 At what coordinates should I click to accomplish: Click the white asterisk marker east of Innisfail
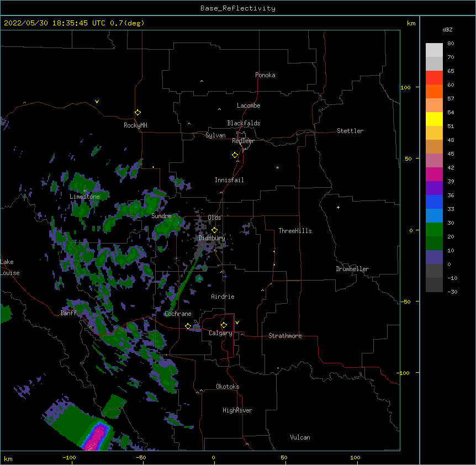pos(277,167)
